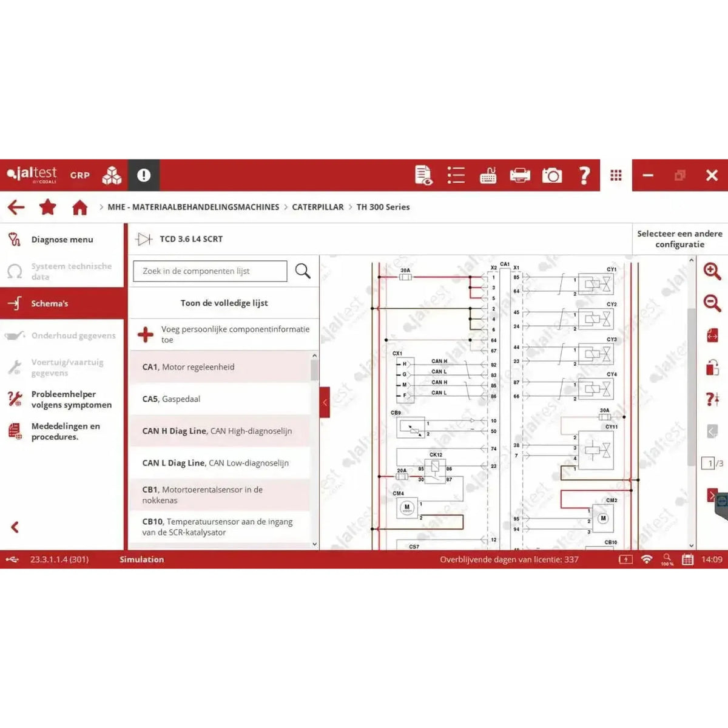This screenshot has width=728, height=728.
Task: Click the MHE - MATERIAALBEHANDELINGSMACHINES breadcrumb
Action: click(194, 207)
